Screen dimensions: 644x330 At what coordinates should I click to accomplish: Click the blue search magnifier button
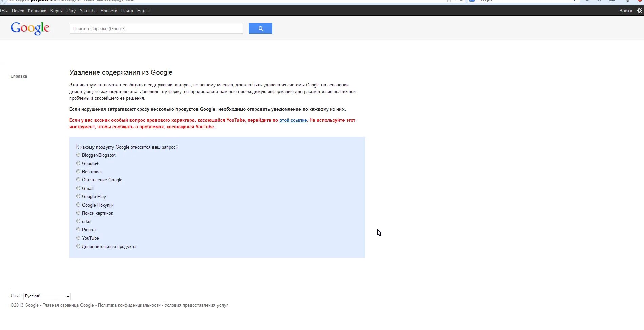coord(260,28)
